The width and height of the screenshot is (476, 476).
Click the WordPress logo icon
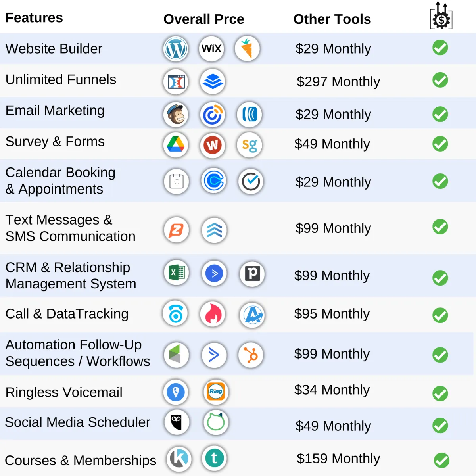[176, 49]
